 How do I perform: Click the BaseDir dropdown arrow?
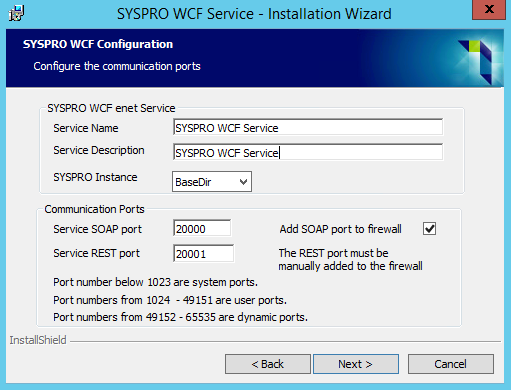tap(243, 182)
